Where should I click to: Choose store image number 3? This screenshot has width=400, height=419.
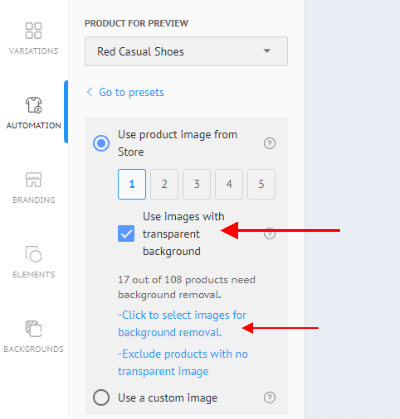[197, 184]
